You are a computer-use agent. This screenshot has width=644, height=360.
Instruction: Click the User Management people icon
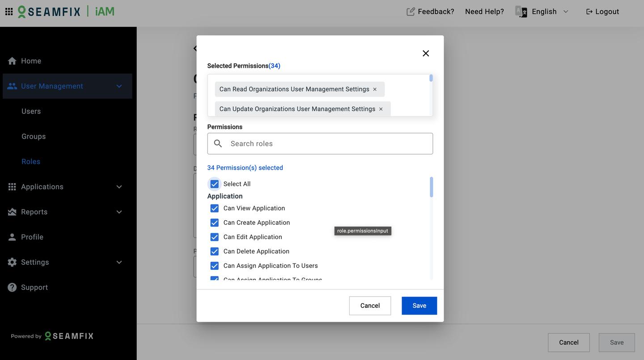pyautogui.click(x=12, y=86)
